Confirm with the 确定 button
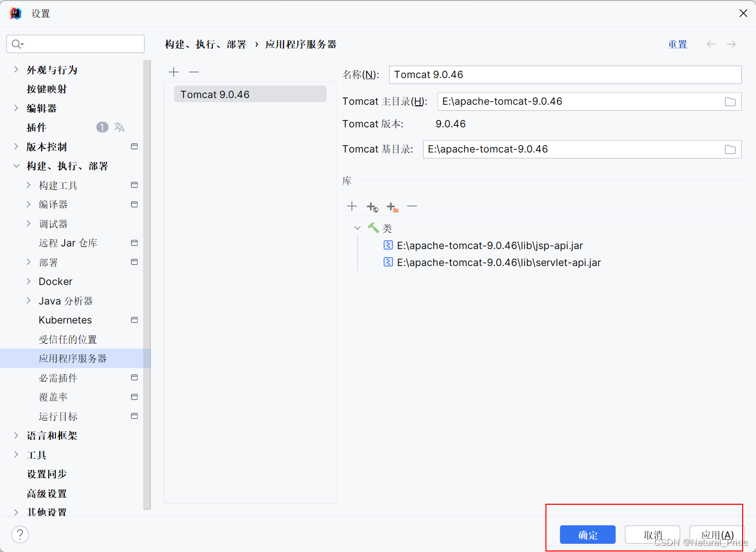Screen dimensions: 756x552 [588, 535]
